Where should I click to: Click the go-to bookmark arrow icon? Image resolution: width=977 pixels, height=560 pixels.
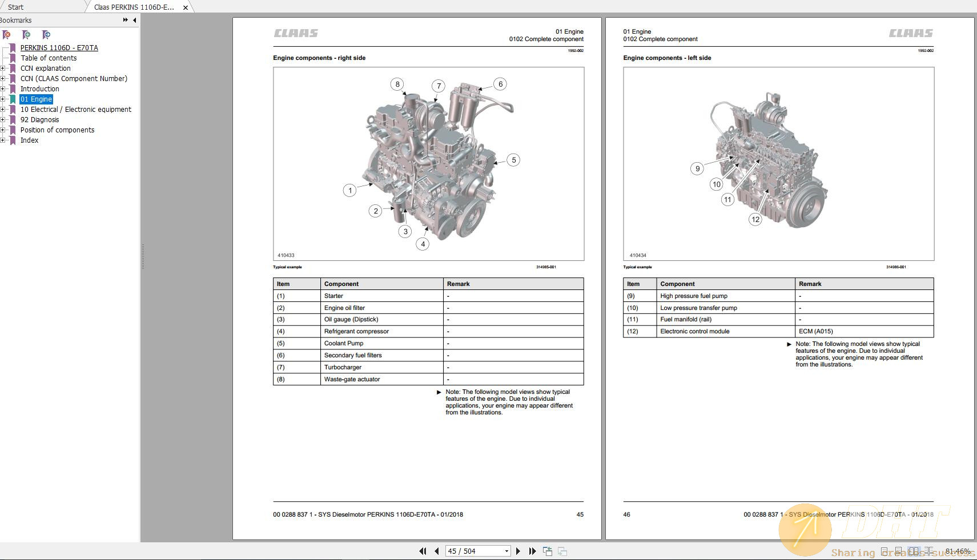(x=46, y=35)
